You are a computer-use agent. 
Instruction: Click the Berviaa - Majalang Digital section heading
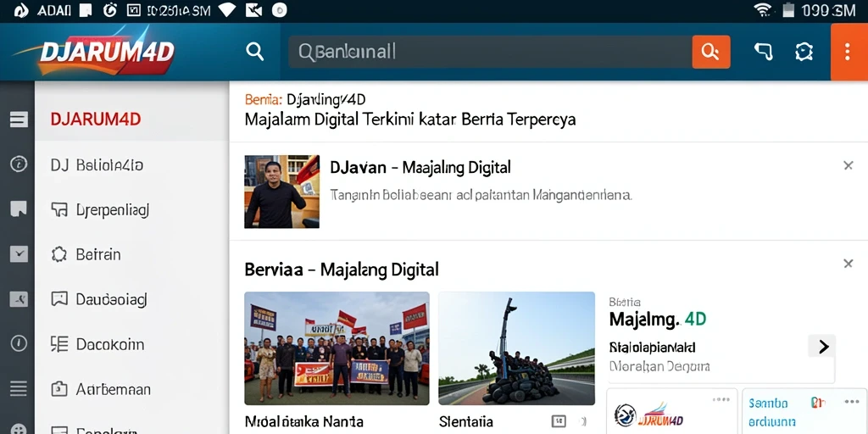tap(342, 270)
